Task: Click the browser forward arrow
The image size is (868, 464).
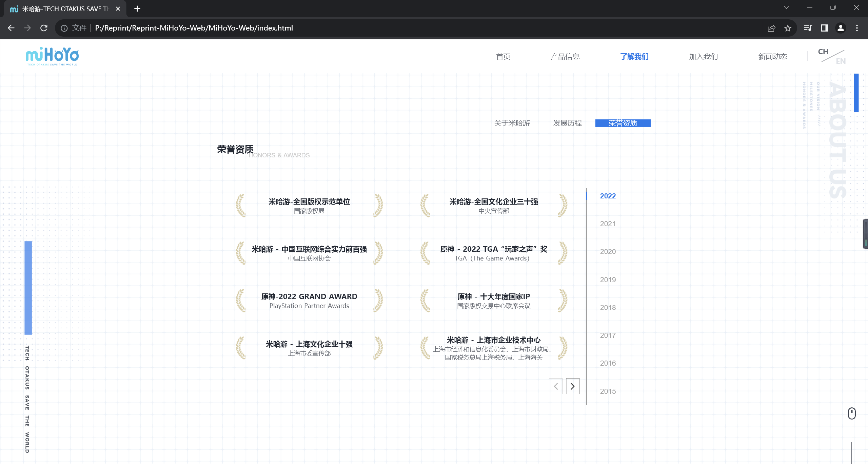Action: [x=27, y=28]
